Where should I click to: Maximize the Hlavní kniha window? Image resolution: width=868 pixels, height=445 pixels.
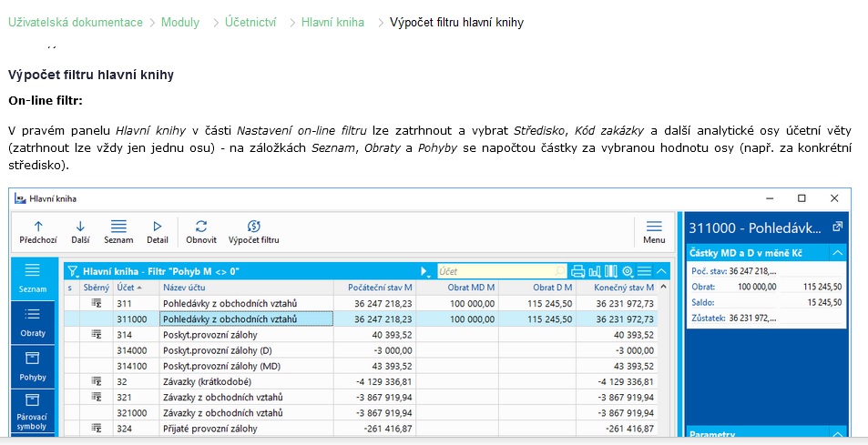pos(802,197)
